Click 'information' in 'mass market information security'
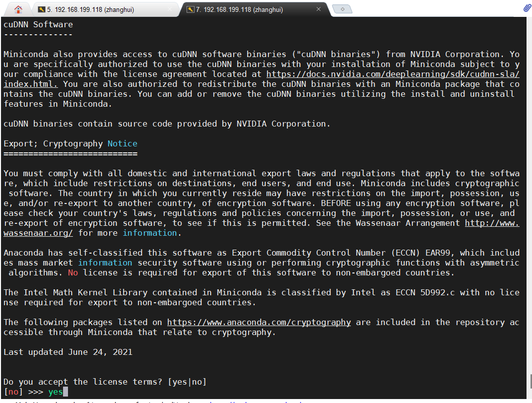The width and height of the screenshot is (532, 403). click(105, 263)
